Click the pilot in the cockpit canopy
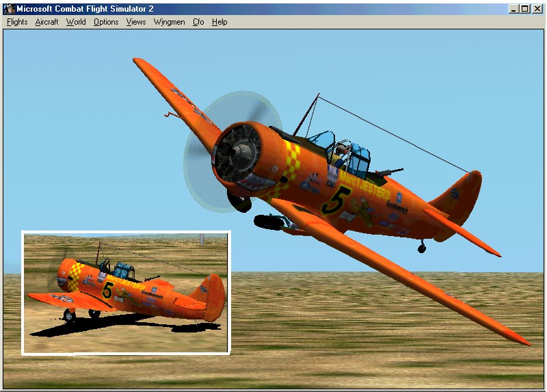Image resolution: width=547 pixels, height=392 pixels. 344,153
